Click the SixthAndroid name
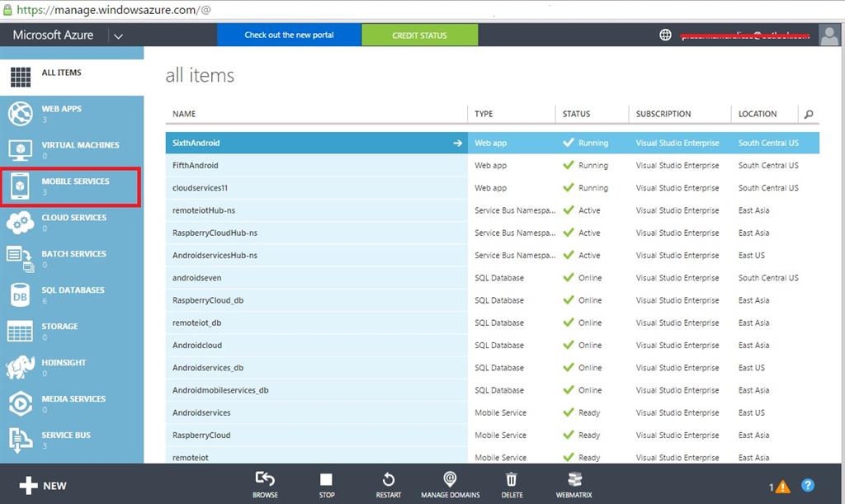The image size is (845, 504). (196, 144)
